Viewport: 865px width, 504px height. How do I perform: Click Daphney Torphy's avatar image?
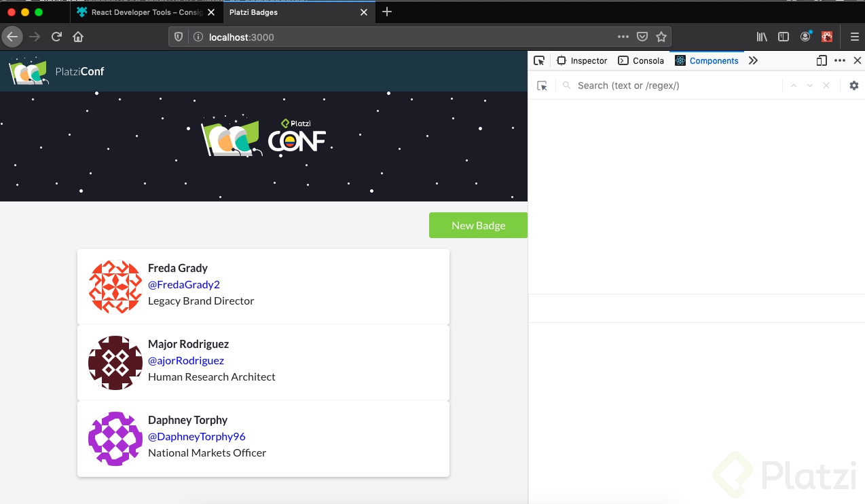click(x=115, y=439)
